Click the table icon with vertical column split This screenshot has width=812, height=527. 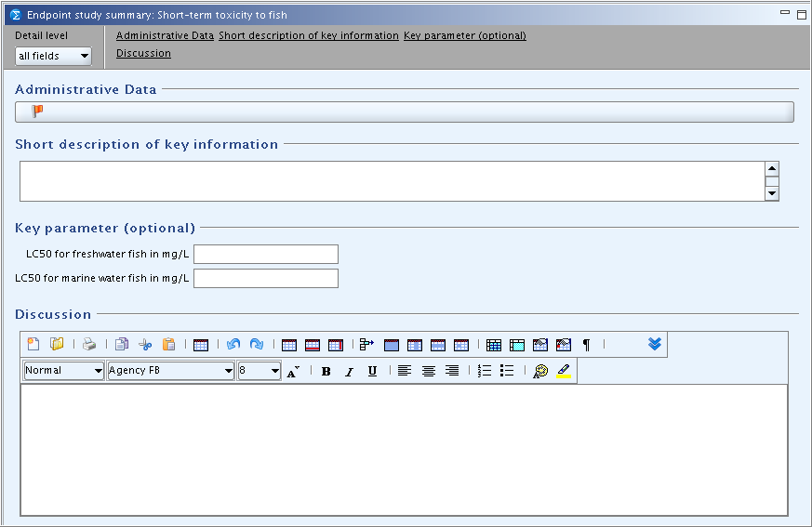[415, 345]
